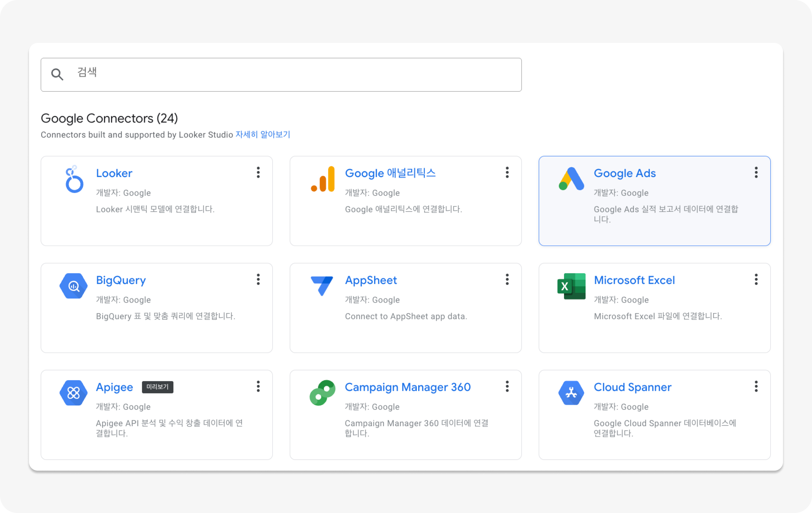
Task: Click Campaign Manager 360 데이터에 연결 description
Action: 416,428
